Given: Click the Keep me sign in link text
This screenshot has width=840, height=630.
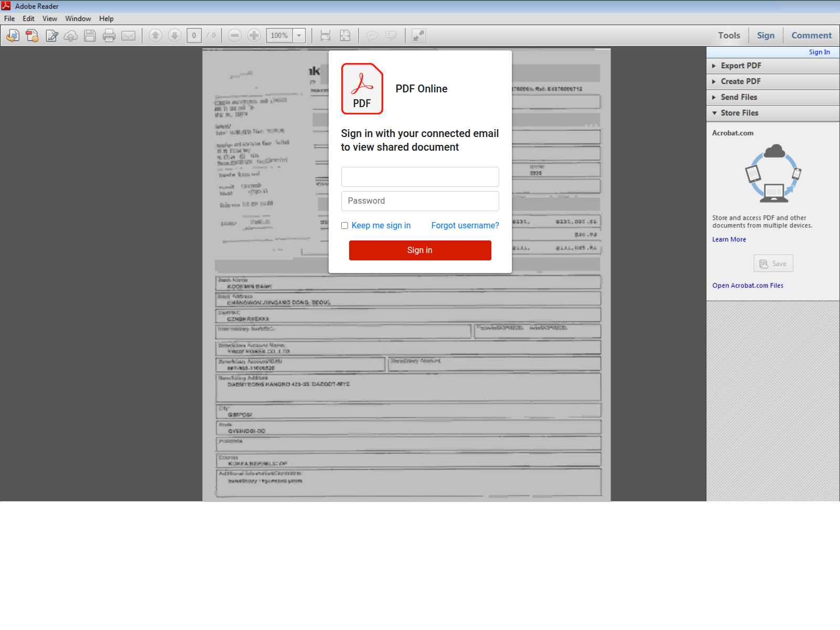Looking at the screenshot, I should point(381,225).
